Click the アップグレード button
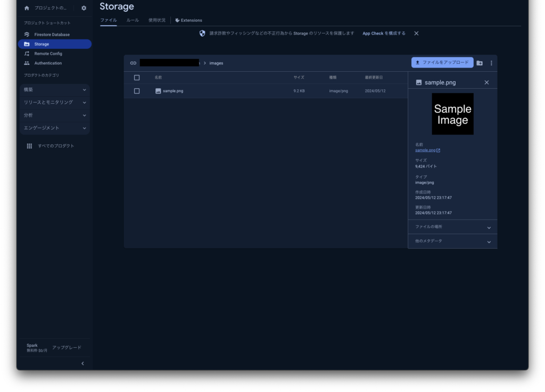The image size is (545, 392). pos(67,347)
